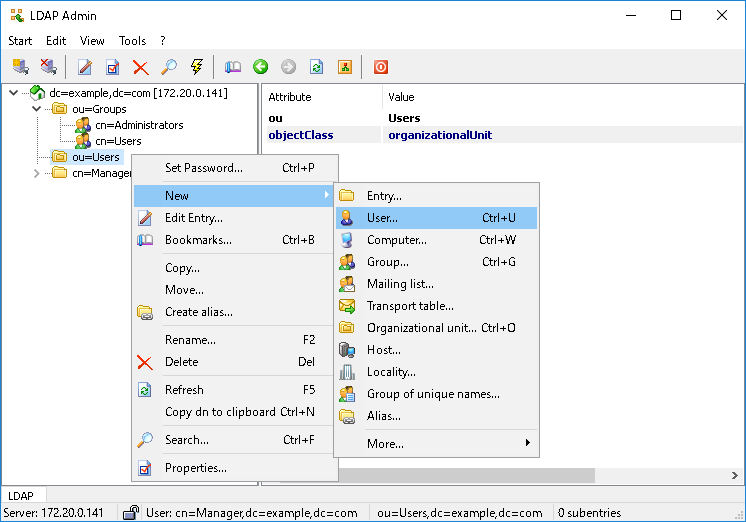Viewport: 746px width, 522px height.
Task: Open the View menu
Action: [92, 41]
